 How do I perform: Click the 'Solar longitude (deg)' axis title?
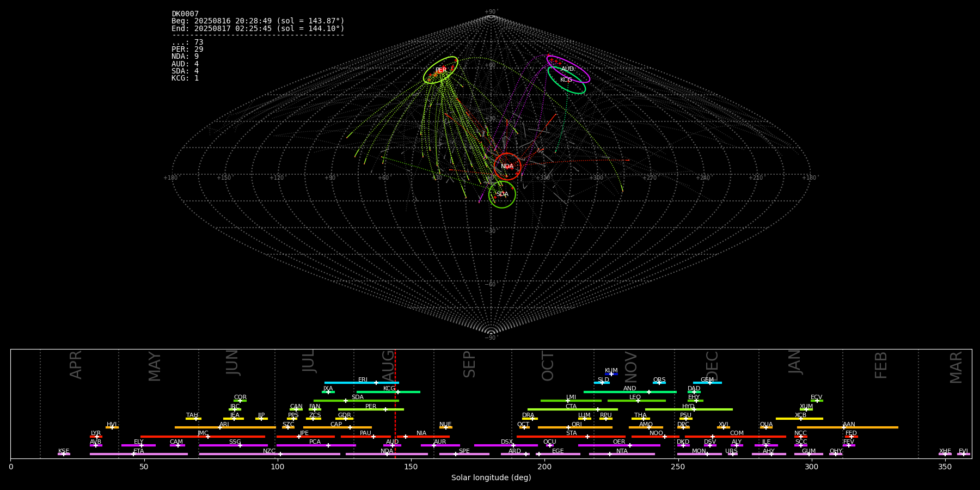pos(491,478)
